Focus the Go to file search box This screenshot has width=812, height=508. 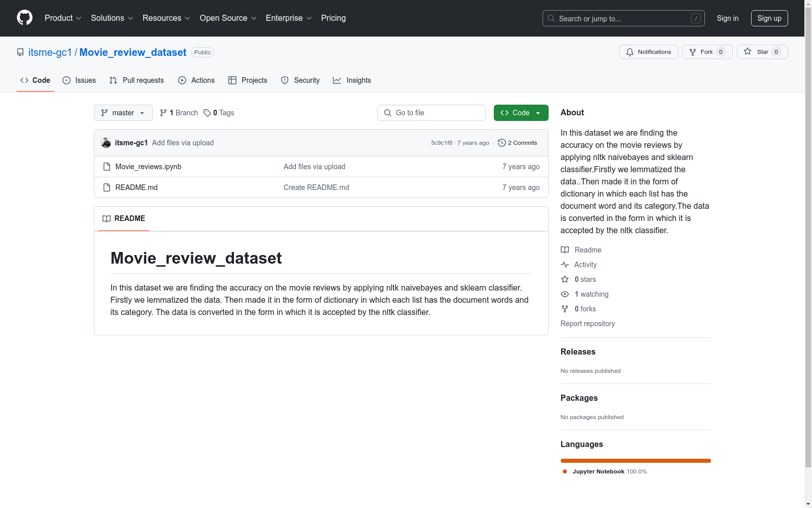(x=431, y=113)
